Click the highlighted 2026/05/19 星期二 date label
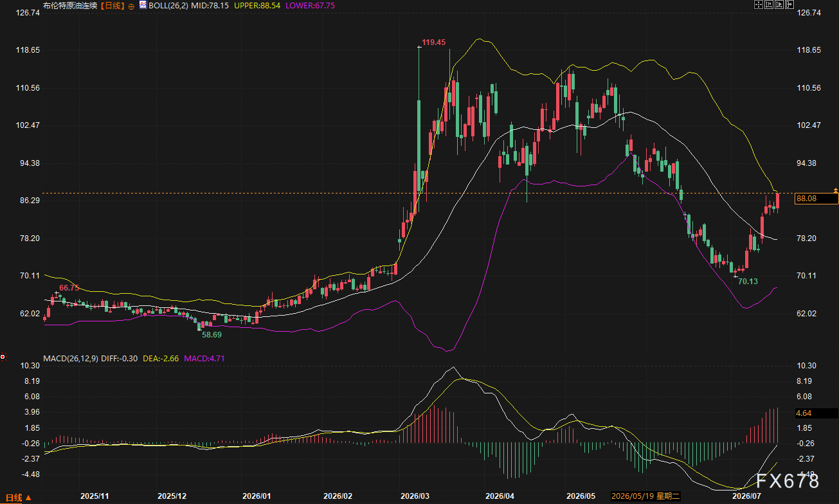The image size is (839, 504). pyautogui.click(x=646, y=496)
